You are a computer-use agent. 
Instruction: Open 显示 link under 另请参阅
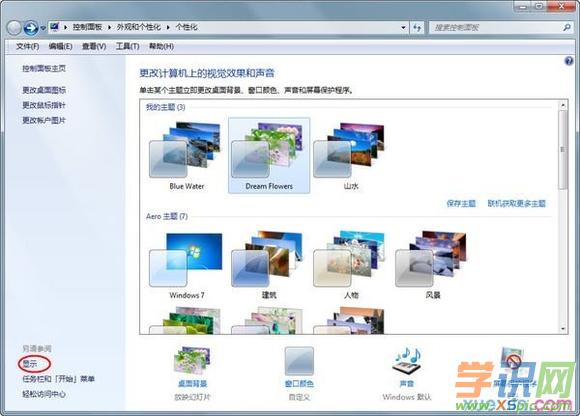point(30,364)
